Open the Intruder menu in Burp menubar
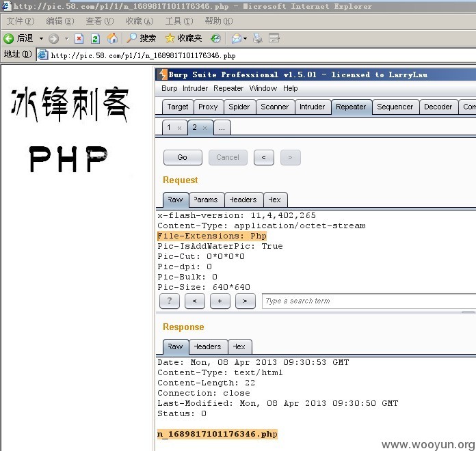The image size is (476, 451). (195, 88)
